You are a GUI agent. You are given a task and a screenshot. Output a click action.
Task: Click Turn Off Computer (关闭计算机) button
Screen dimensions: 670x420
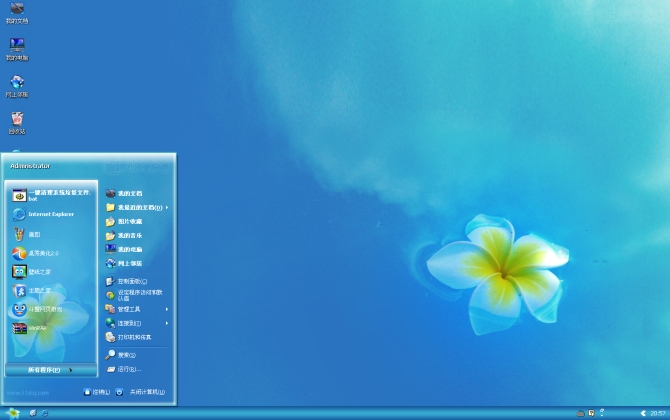coord(141,392)
